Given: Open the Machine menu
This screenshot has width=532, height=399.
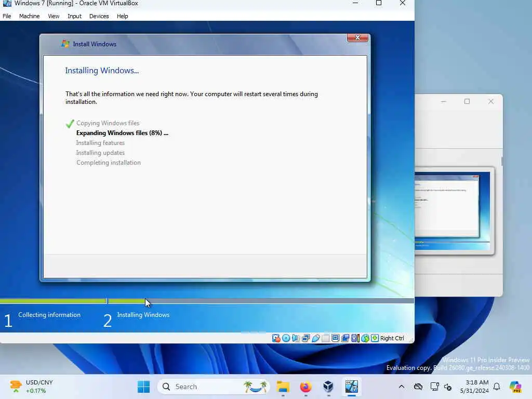Looking at the screenshot, I should click(x=29, y=16).
